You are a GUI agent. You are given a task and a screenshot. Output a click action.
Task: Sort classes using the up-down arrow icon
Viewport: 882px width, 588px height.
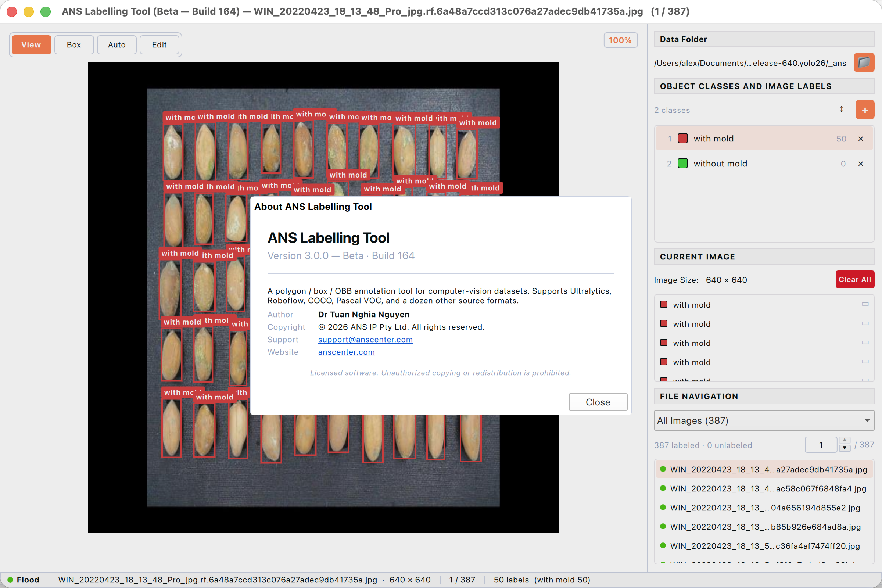click(x=841, y=109)
